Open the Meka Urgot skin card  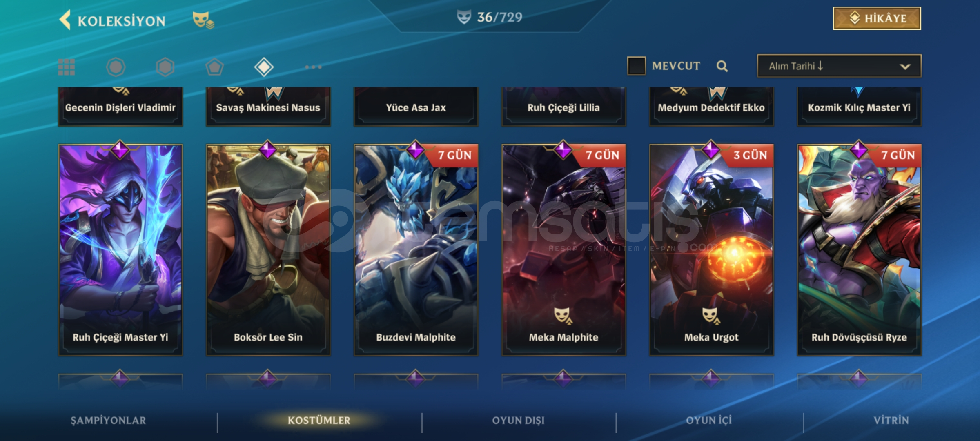point(711,250)
